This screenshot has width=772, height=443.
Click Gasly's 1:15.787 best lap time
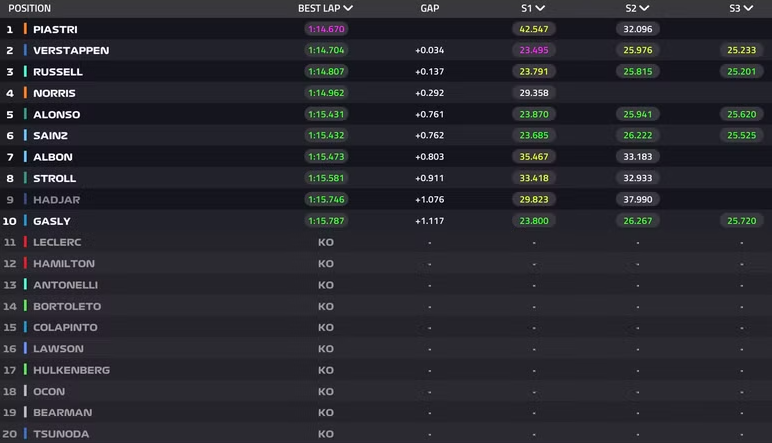[x=326, y=221]
